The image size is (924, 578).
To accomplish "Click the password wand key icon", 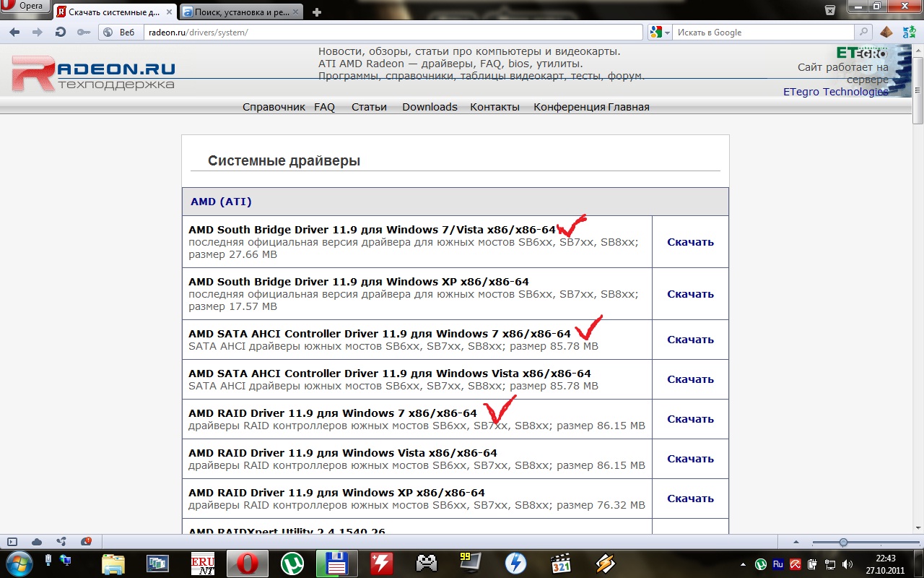I will (83, 33).
